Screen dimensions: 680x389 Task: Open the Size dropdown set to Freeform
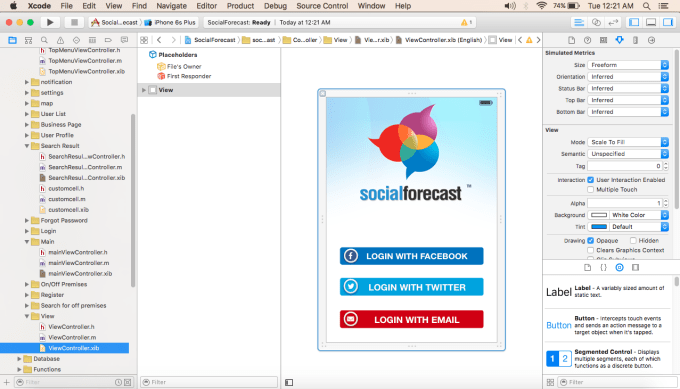coord(628,65)
